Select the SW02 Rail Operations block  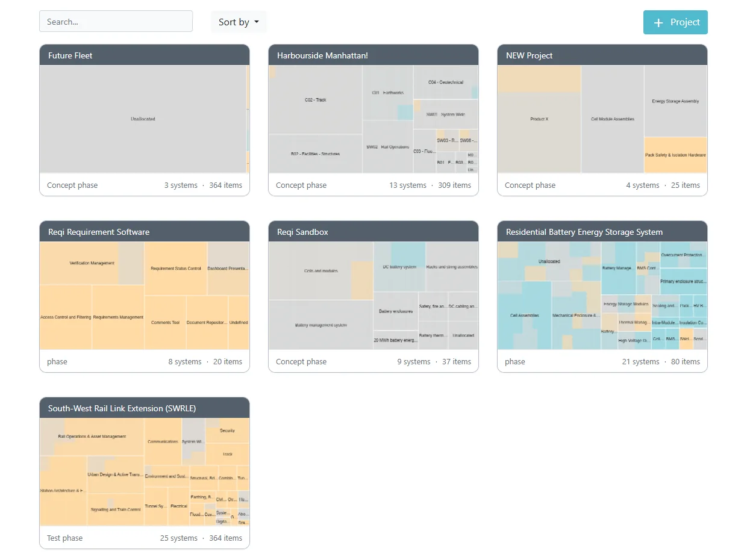pos(388,147)
